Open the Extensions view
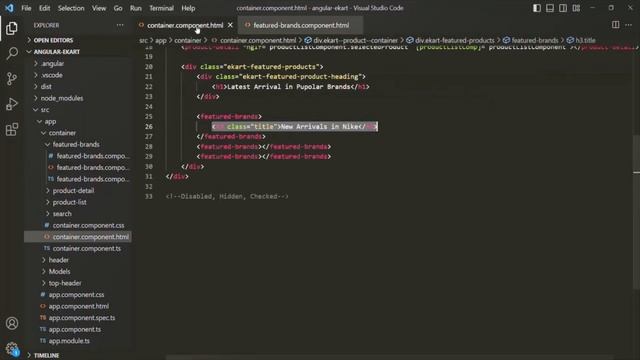Viewport: 640px width, 360px height. (12, 129)
